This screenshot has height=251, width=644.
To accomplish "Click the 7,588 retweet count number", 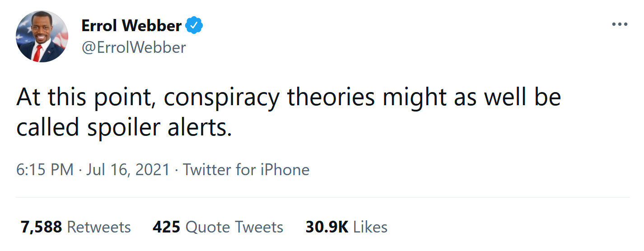I will click(x=41, y=227).
